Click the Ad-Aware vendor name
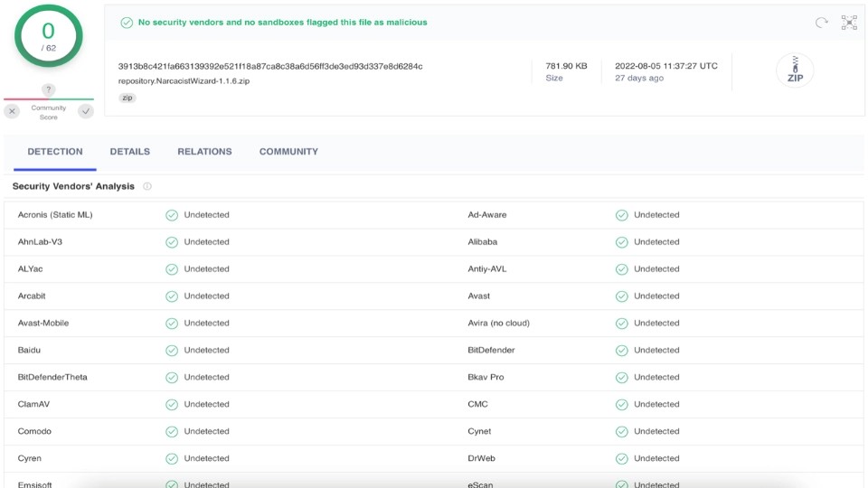Viewport: 868px width, 488px height. (x=487, y=215)
